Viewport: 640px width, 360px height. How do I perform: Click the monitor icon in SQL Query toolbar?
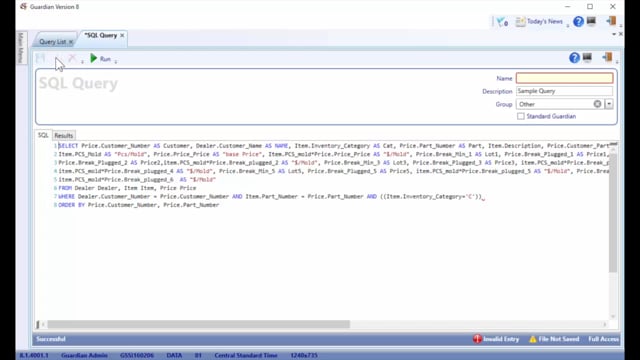(x=587, y=58)
